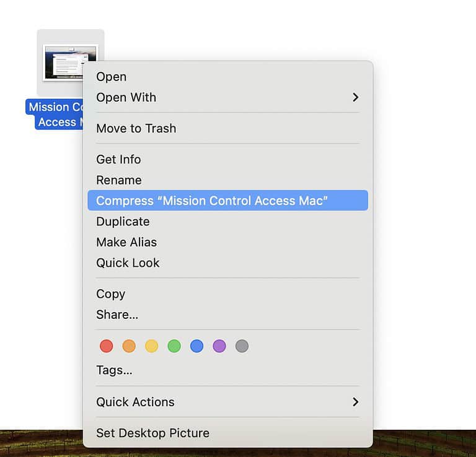
Task: Open the Tags… dialog option
Action: click(114, 370)
